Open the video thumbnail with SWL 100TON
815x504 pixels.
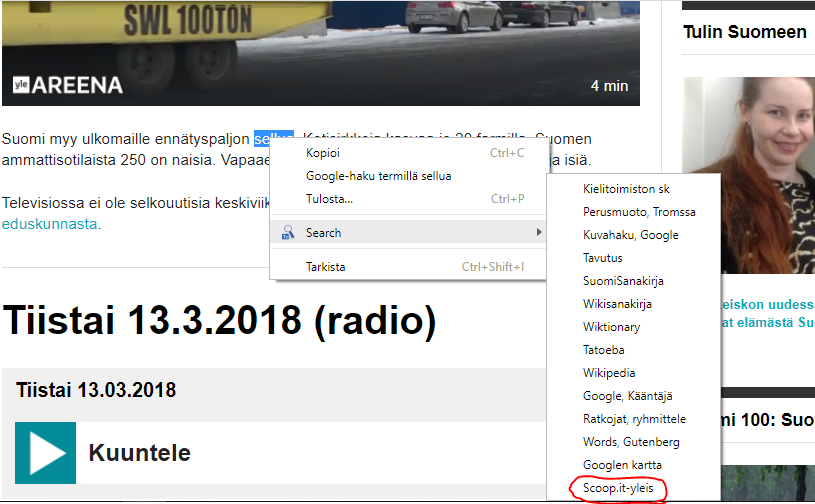[321, 52]
